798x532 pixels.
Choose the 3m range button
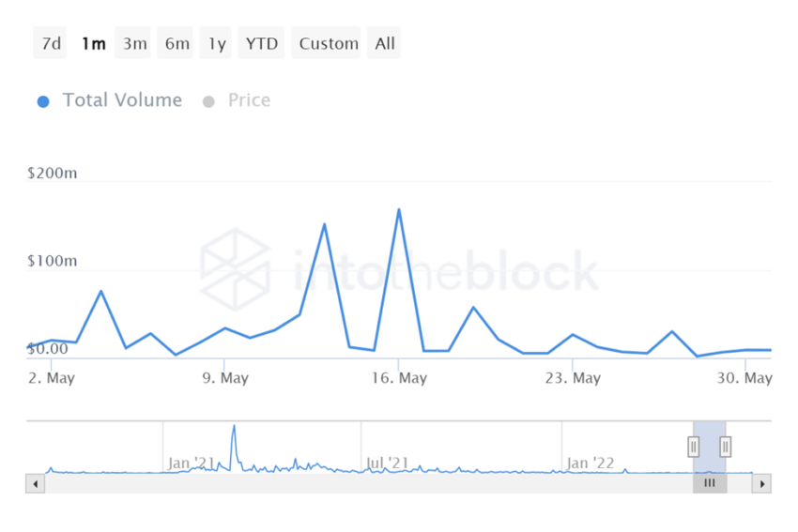pos(134,43)
